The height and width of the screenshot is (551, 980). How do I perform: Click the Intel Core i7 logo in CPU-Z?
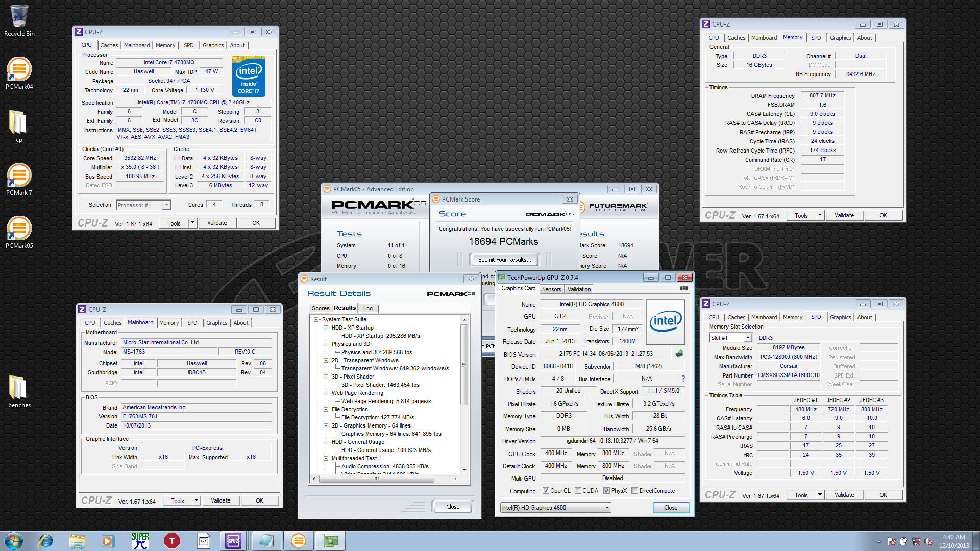pos(249,77)
